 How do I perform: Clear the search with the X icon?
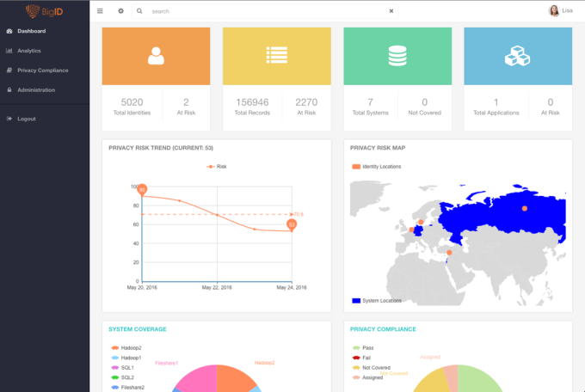[391, 11]
